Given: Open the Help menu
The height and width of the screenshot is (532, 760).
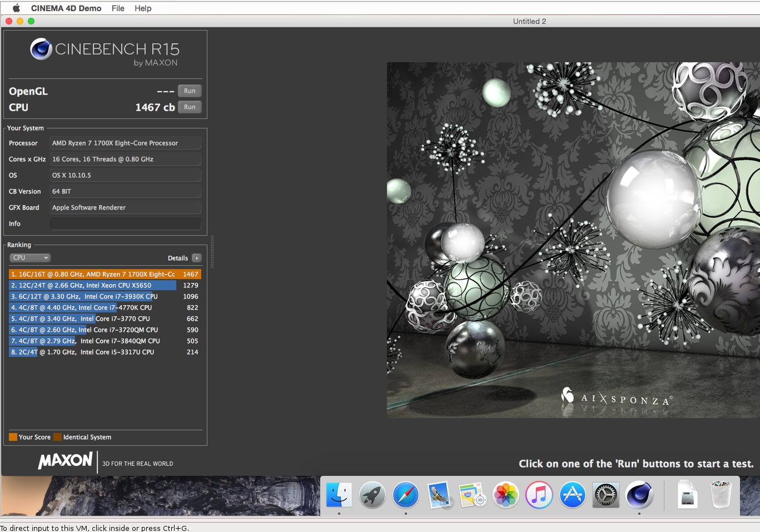Looking at the screenshot, I should point(143,8).
